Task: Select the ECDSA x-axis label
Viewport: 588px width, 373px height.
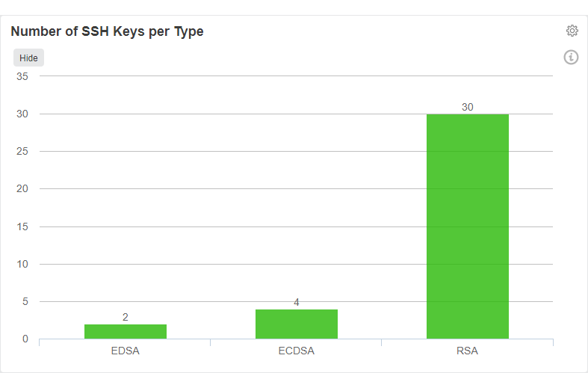Action: point(296,351)
